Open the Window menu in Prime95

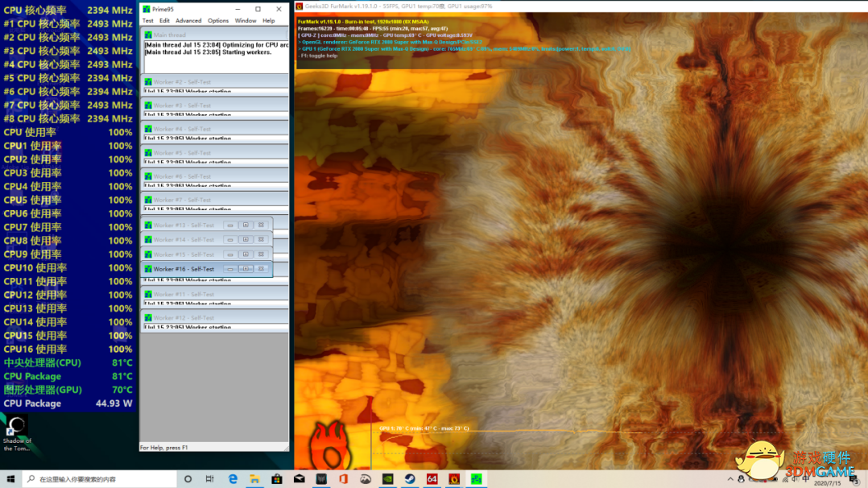tap(246, 20)
